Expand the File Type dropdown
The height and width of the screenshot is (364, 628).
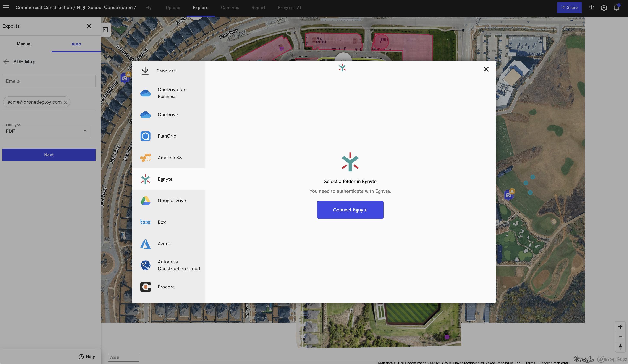click(47, 131)
